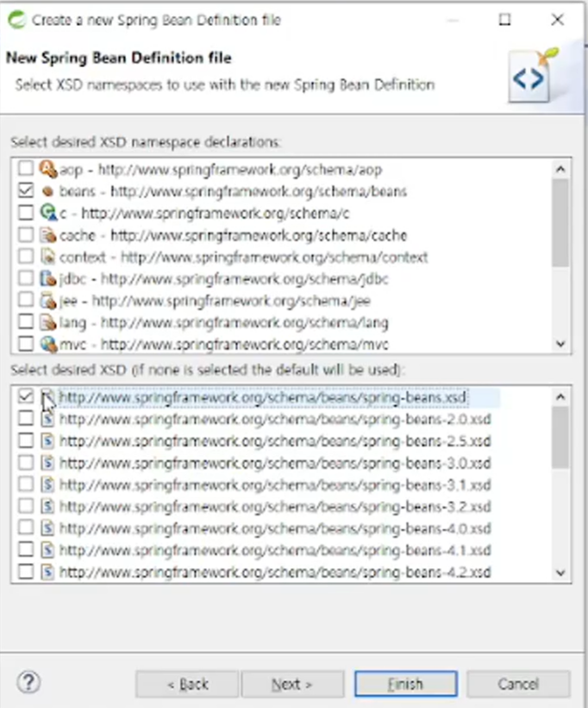Click the context namespace icon
The height and width of the screenshot is (708, 588).
[47, 257]
